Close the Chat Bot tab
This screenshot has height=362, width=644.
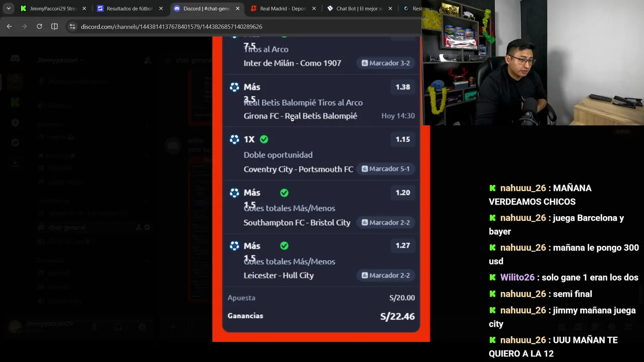tap(391, 9)
